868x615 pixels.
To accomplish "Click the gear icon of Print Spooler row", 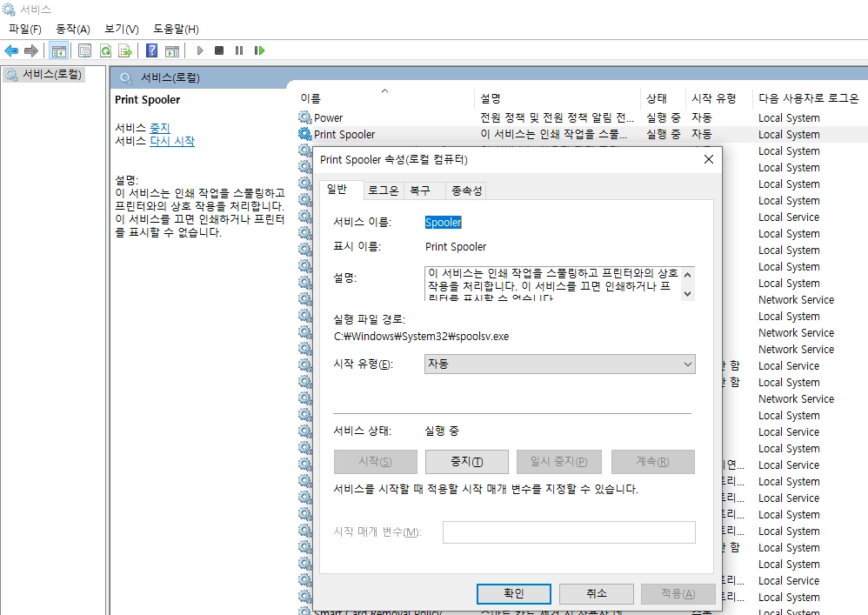I will pos(305,133).
